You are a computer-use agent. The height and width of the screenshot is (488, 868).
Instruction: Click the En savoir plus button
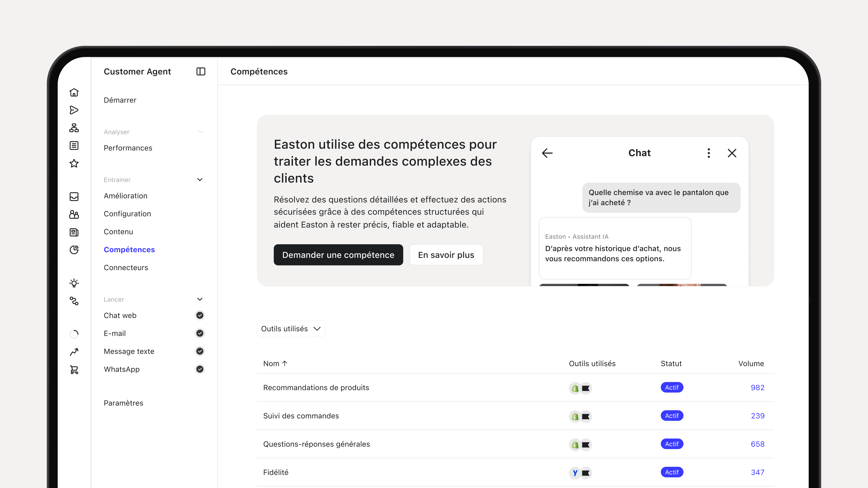tap(446, 255)
